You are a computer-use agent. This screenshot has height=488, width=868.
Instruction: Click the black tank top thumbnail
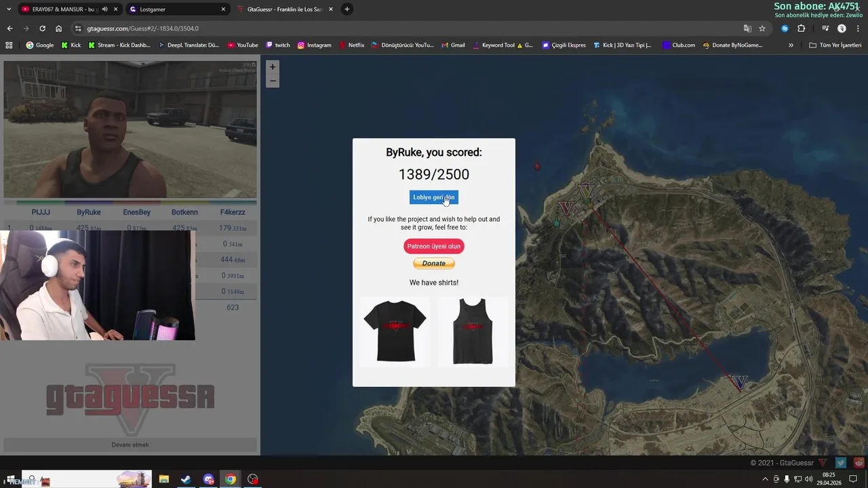pyautogui.click(x=473, y=332)
